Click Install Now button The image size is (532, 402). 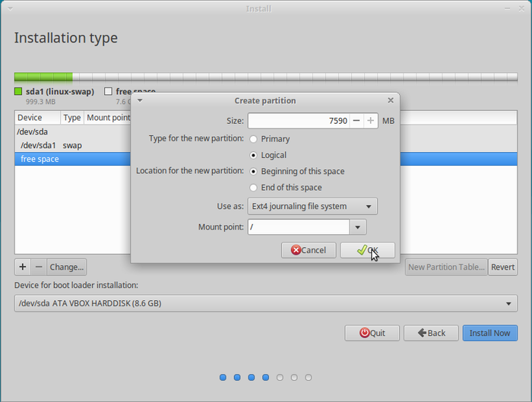coord(490,333)
